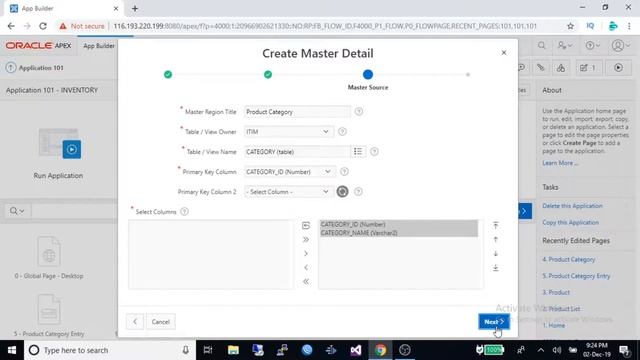Open the Chrome taskbar icon

380,350
